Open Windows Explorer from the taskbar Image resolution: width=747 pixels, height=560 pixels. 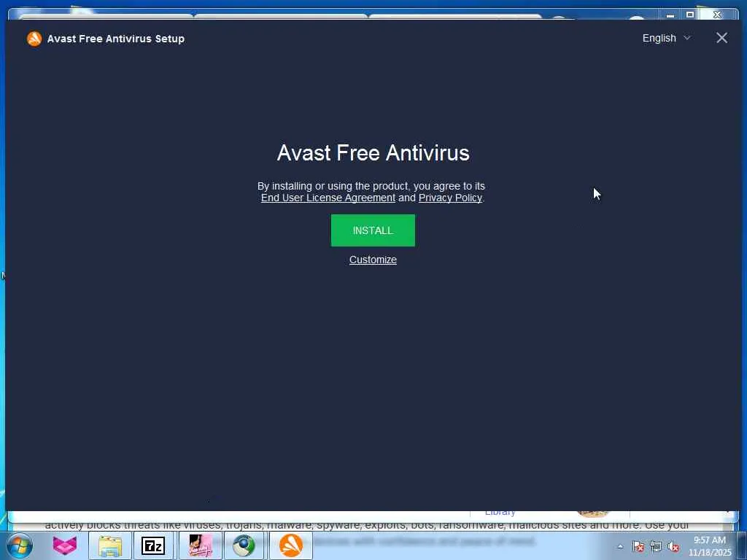(x=110, y=545)
